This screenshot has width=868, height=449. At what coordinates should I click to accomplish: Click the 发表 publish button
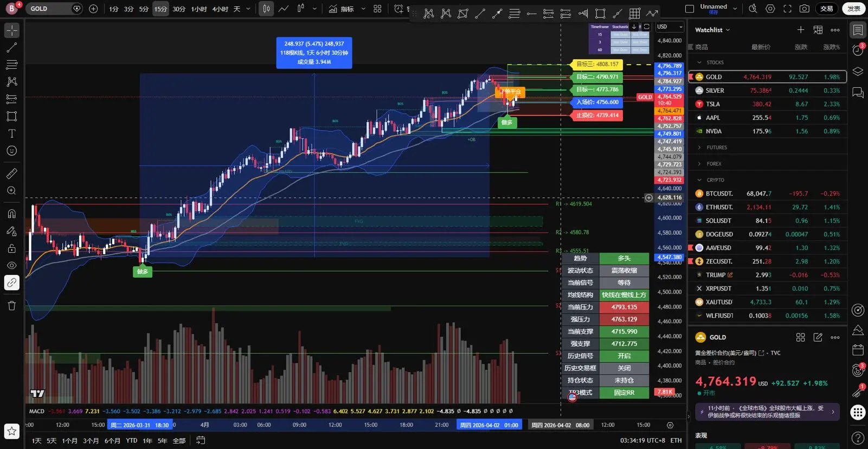point(854,9)
